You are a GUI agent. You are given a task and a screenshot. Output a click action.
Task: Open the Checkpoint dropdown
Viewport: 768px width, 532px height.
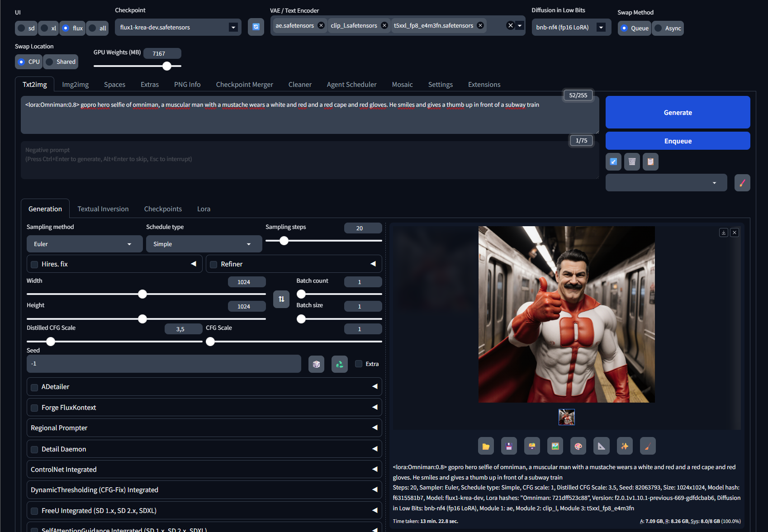click(x=178, y=27)
